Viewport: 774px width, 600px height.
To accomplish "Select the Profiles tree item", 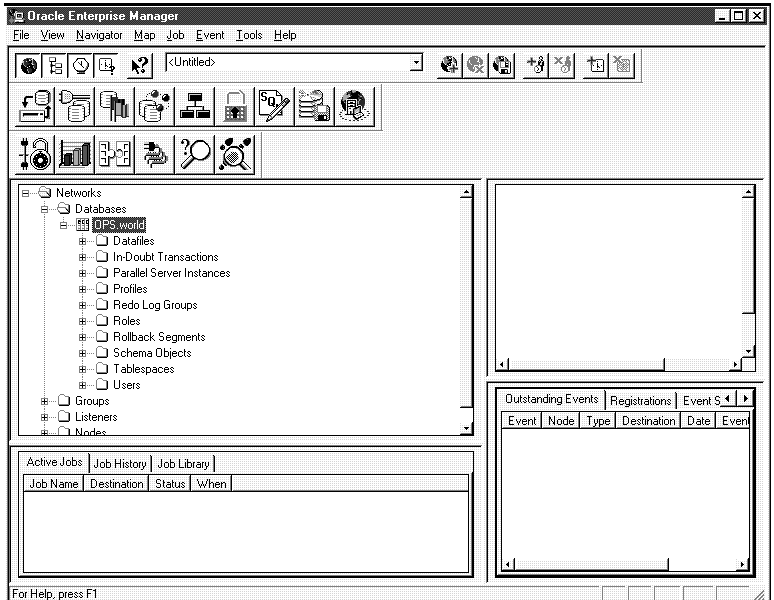I will click(130, 289).
